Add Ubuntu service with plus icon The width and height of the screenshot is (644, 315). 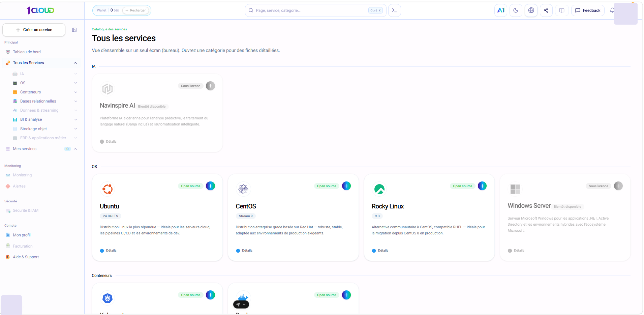(x=210, y=186)
